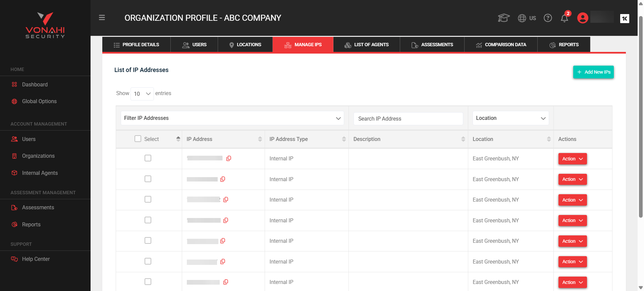Tick the Select all header checkbox

pos(138,139)
